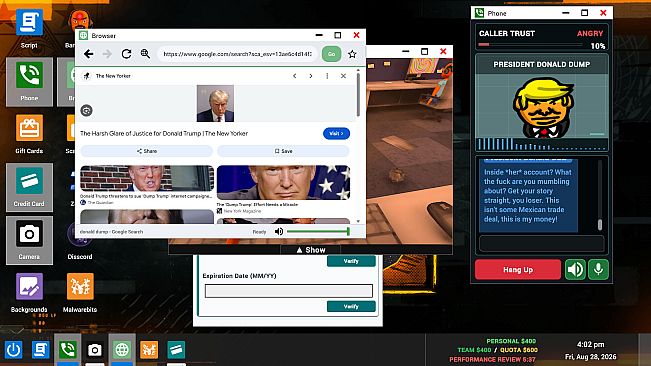Close the New Yorker image preview
The height and width of the screenshot is (366, 651).
coord(343,76)
